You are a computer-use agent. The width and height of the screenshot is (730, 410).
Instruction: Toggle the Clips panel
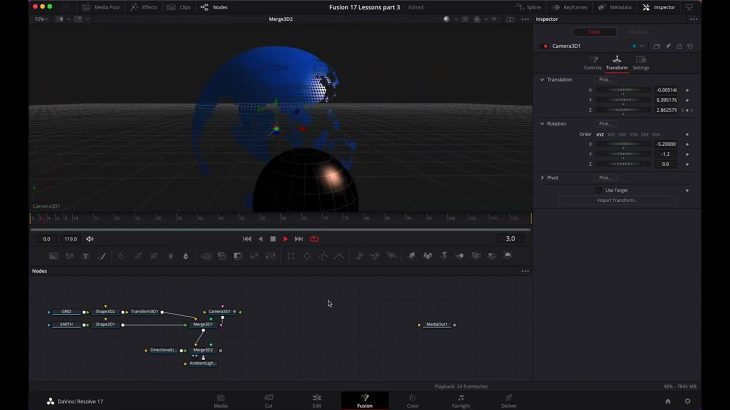(x=179, y=7)
